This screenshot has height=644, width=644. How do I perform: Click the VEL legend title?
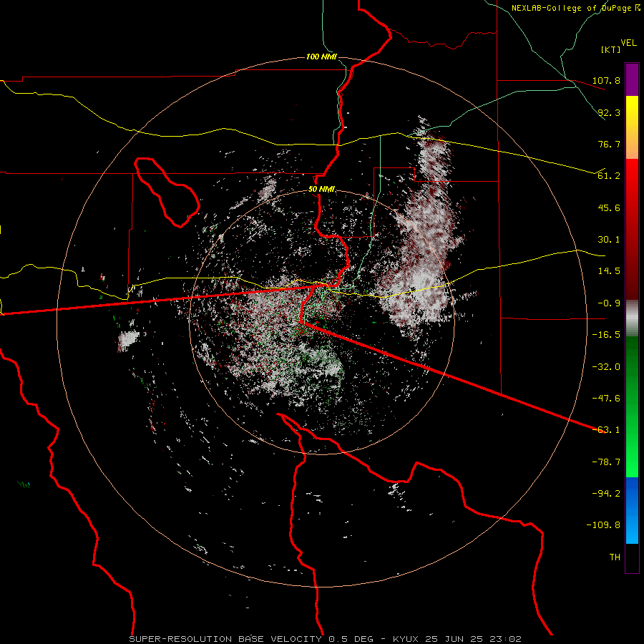click(x=628, y=43)
